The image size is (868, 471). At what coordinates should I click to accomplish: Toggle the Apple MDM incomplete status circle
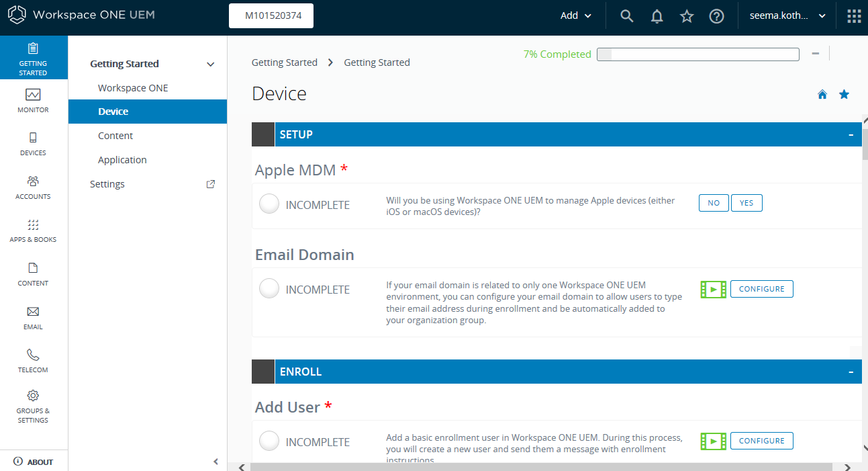[269, 204]
